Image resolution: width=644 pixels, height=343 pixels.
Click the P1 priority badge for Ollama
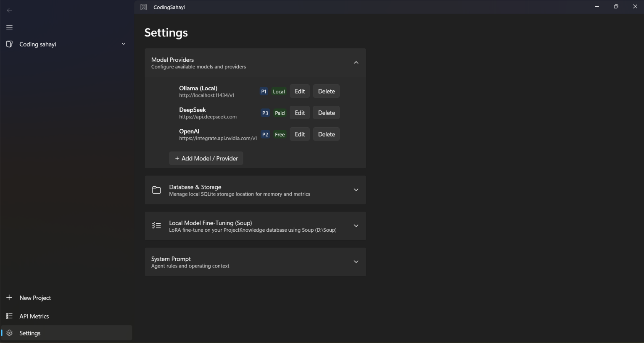pyautogui.click(x=264, y=92)
